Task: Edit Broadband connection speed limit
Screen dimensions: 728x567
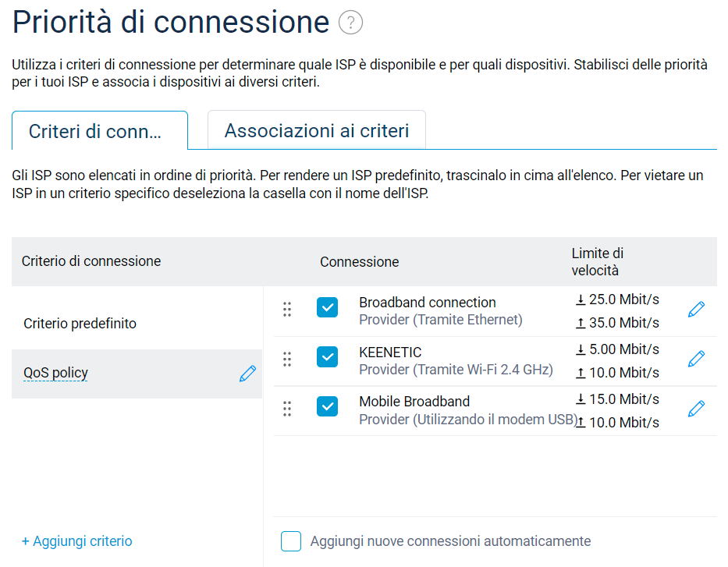Action: [696, 310]
